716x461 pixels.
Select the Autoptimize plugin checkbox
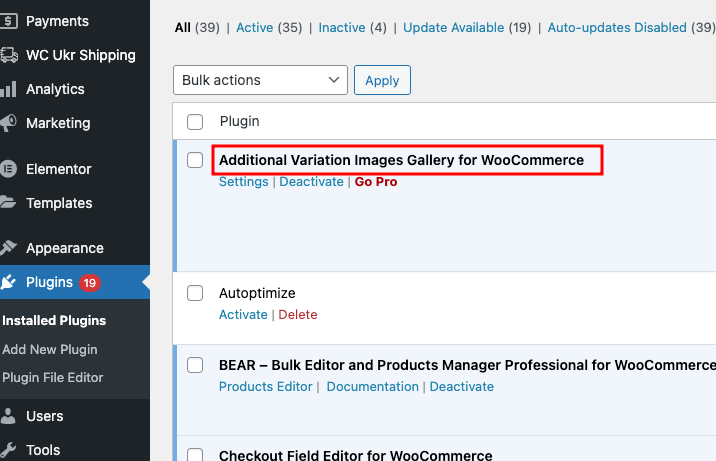point(195,293)
